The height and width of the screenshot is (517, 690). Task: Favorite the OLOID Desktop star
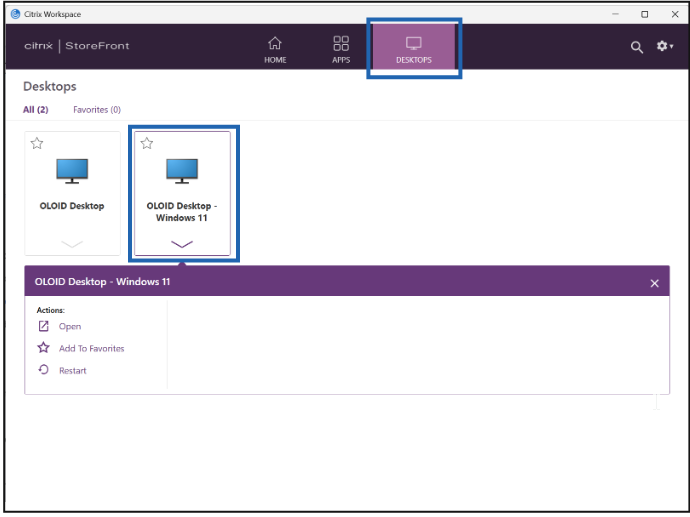click(37, 143)
